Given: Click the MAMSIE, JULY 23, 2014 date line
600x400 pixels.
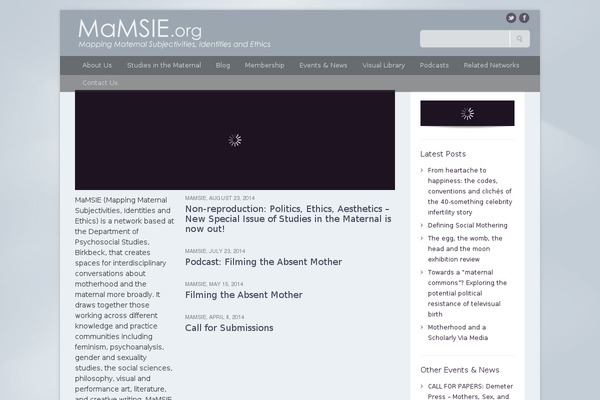Looking at the screenshot, I should point(215,251).
